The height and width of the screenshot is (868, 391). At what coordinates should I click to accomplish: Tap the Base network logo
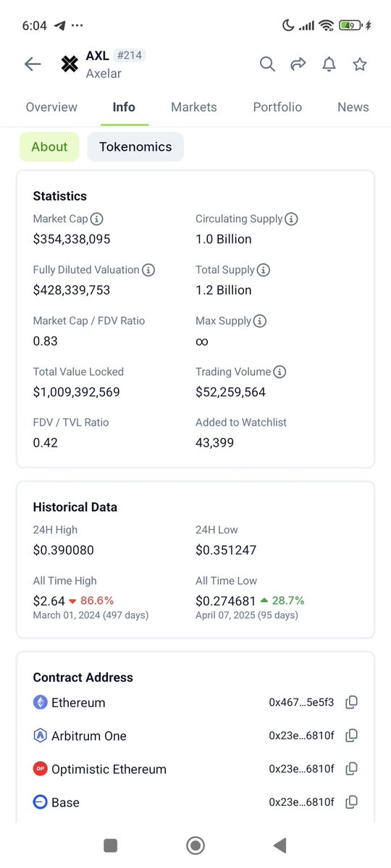(x=41, y=802)
